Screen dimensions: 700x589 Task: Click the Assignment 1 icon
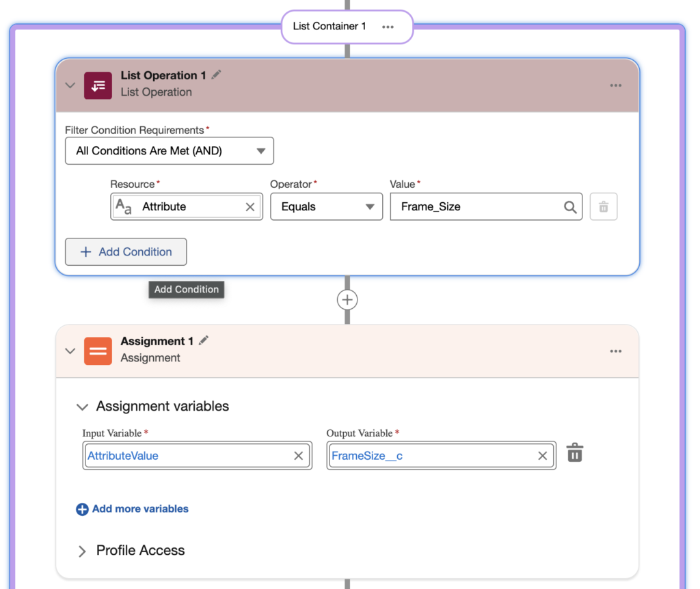pyautogui.click(x=98, y=351)
